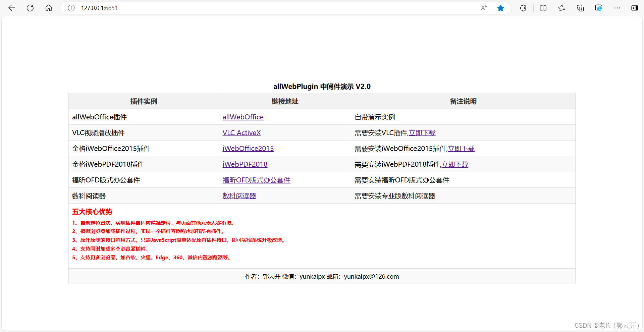The height and width of the screenshot is (332, 644).
Task: Open the browser home page
Action: click(49, 8)
